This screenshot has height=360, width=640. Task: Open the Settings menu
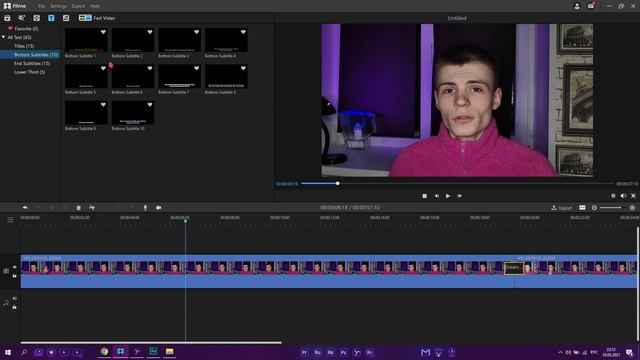tap(58, 6)
